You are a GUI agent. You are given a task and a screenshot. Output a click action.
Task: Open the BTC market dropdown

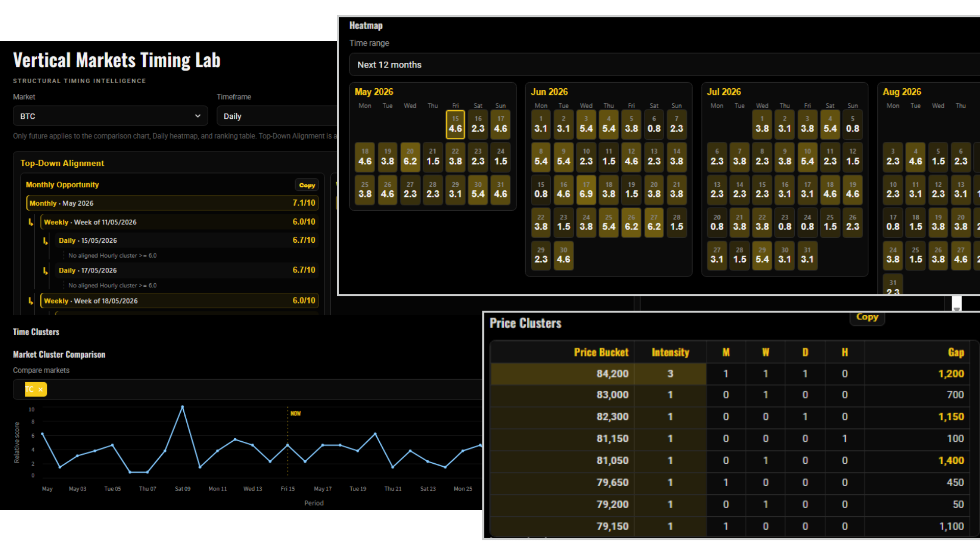click(110, 116)
